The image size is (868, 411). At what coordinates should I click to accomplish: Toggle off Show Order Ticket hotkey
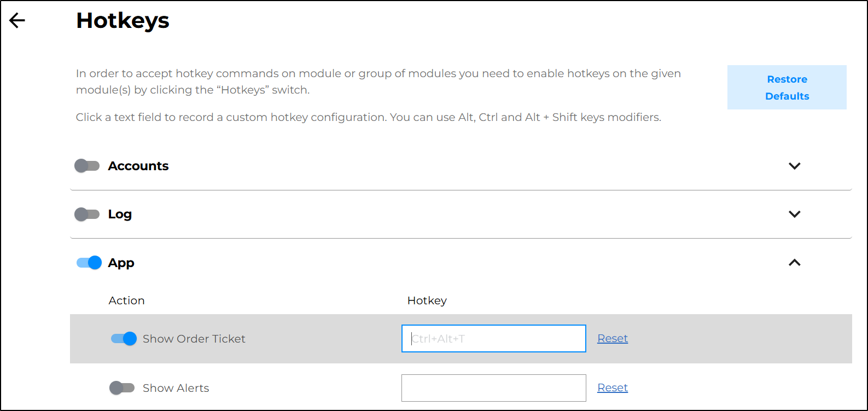[x=124, y=339]
